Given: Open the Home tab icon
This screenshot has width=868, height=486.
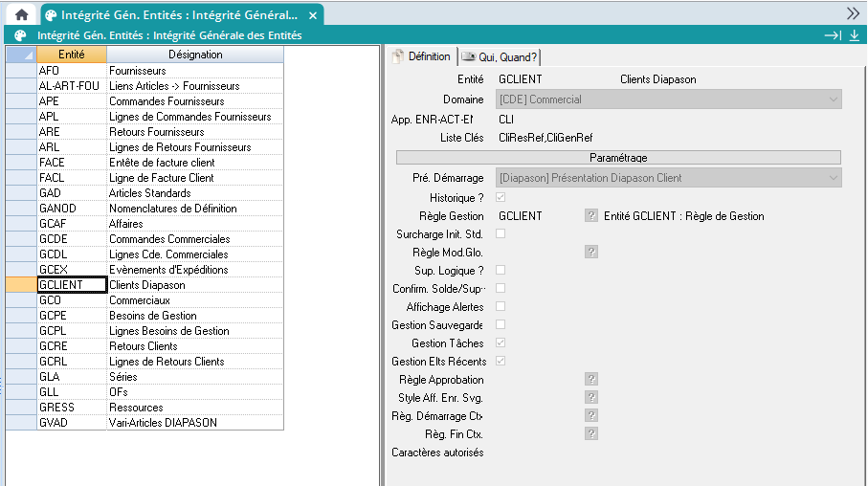Looking at the screenshot, I should coord(21,14).
